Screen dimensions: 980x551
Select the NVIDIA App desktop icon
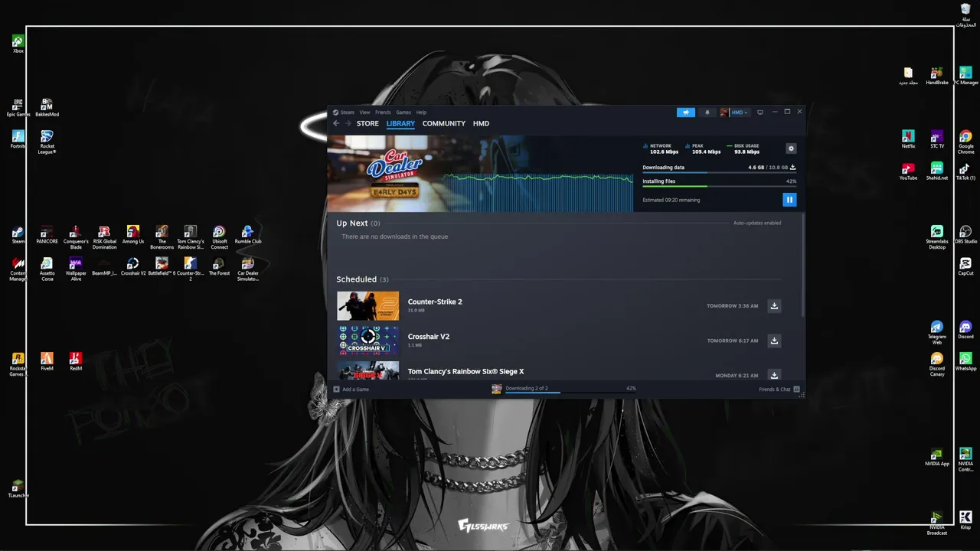[x=936, y=457]
